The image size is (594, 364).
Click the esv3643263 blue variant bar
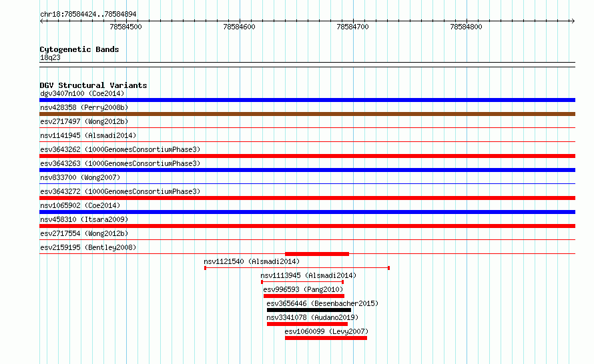[x=307, y=170]
